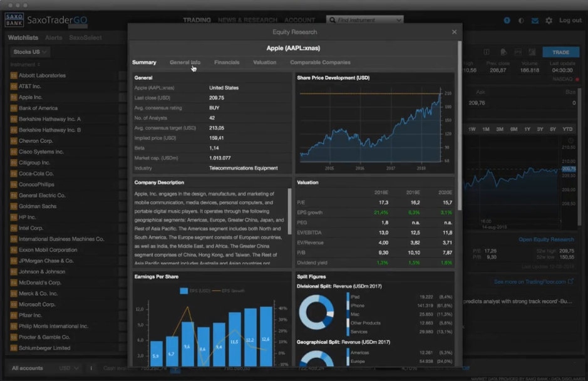Sort by the Instrument column header

[25, 65]
